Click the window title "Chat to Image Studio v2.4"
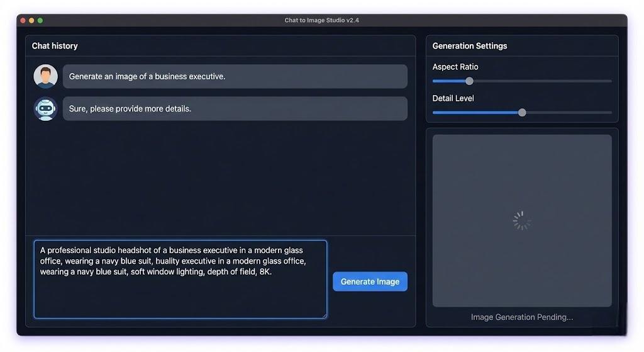 pyautogui.click(x=321, y=20)
